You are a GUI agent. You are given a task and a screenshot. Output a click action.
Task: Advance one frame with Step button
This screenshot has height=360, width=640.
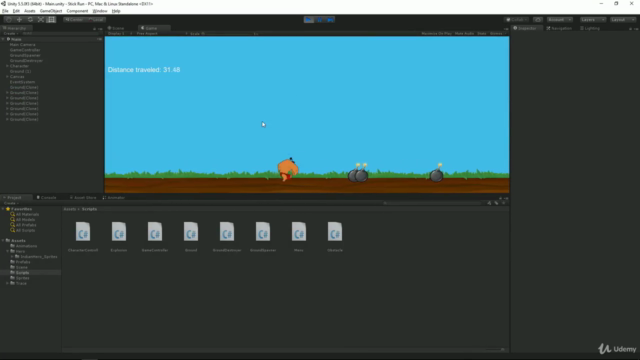click(330, 20)
